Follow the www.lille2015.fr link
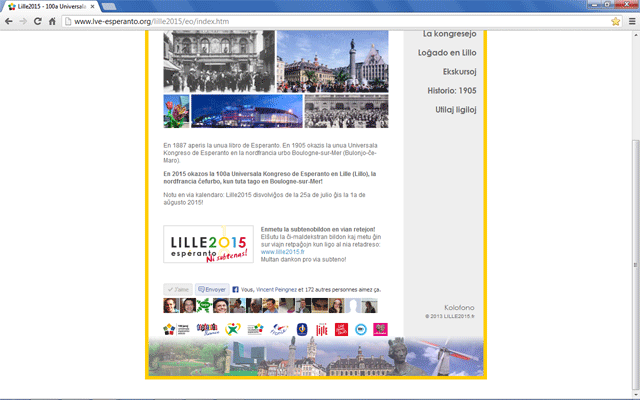The height and width of the screenshot is (400, 640). 282,252
